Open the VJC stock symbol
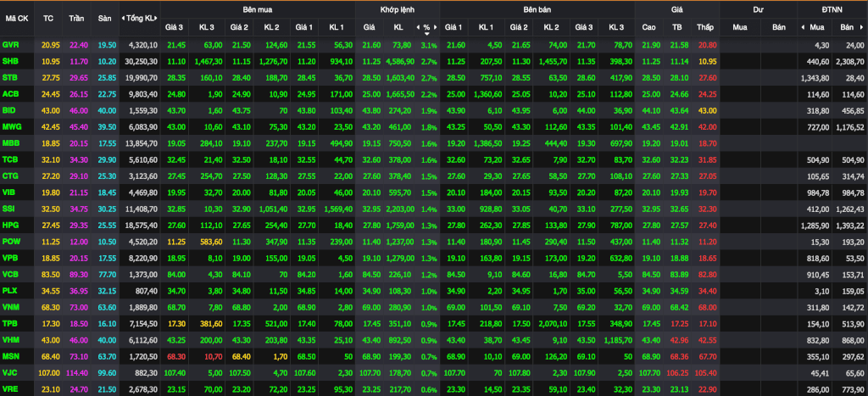 (x=10, y=372)
